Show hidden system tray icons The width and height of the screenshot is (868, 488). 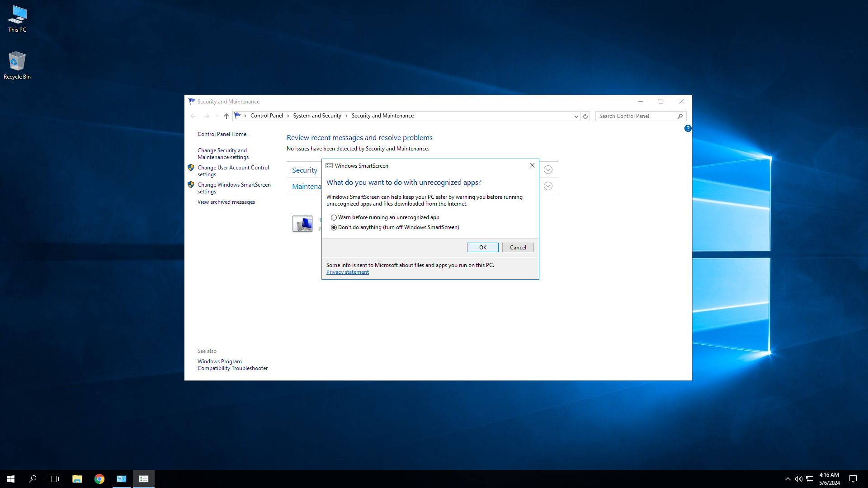click(788, 479)
